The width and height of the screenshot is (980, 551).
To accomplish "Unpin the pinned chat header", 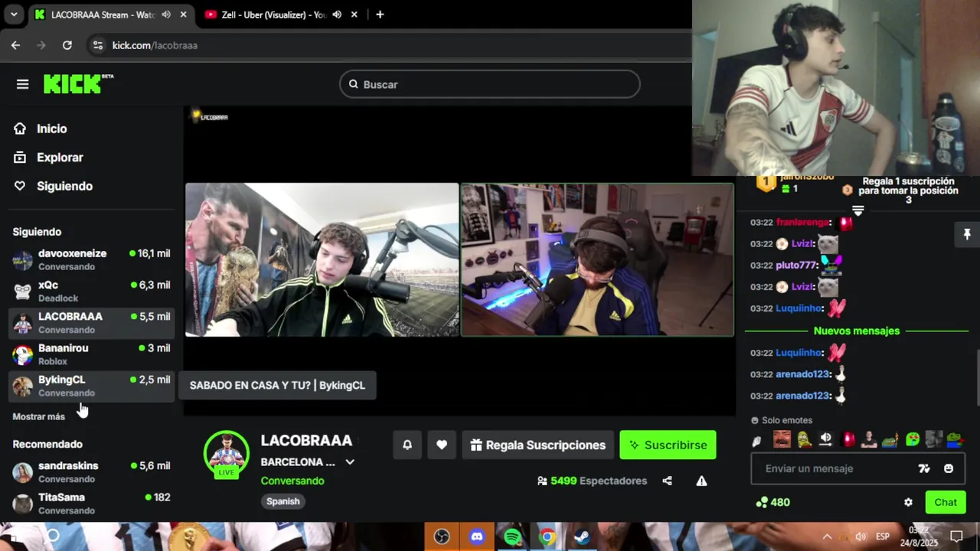I will (x=967, y=234).
